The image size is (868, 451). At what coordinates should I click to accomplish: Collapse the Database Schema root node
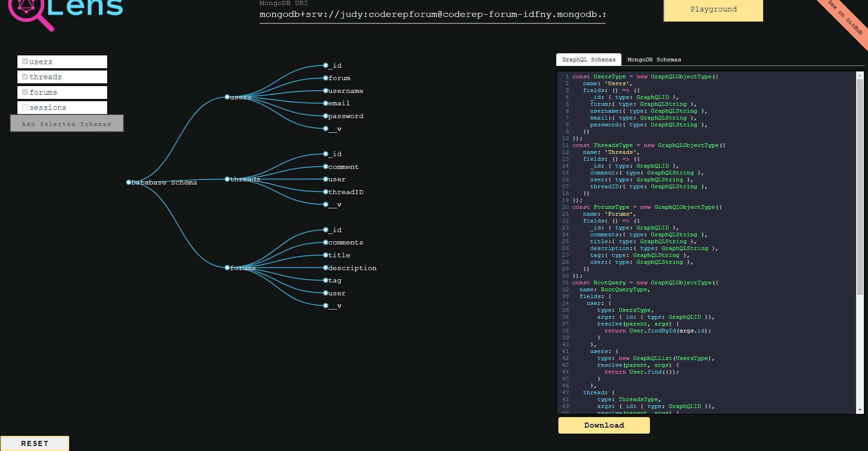pyautogui.click(x=129, y=182)
